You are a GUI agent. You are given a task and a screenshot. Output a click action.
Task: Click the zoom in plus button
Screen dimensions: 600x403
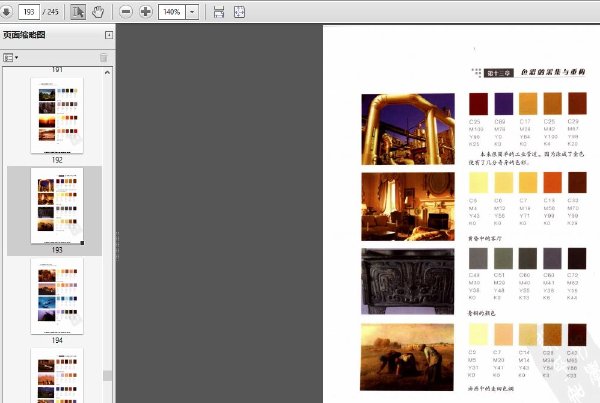tap(146, 12)
